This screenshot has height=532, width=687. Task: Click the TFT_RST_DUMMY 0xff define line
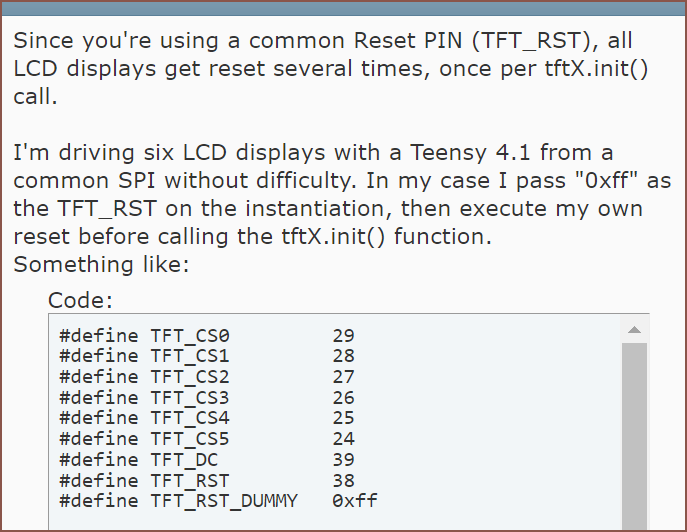[x=218, y=501]
